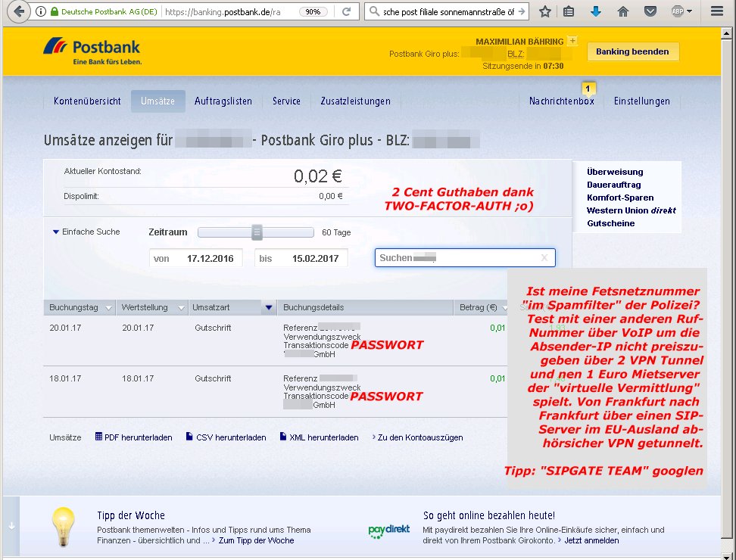Open the Nachrichtenbox tab

561,101
